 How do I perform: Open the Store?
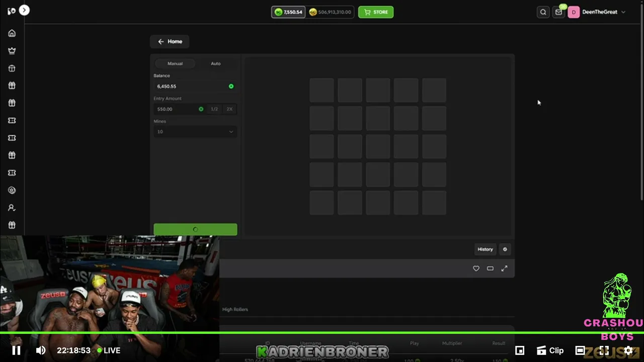tap(376, 12)
